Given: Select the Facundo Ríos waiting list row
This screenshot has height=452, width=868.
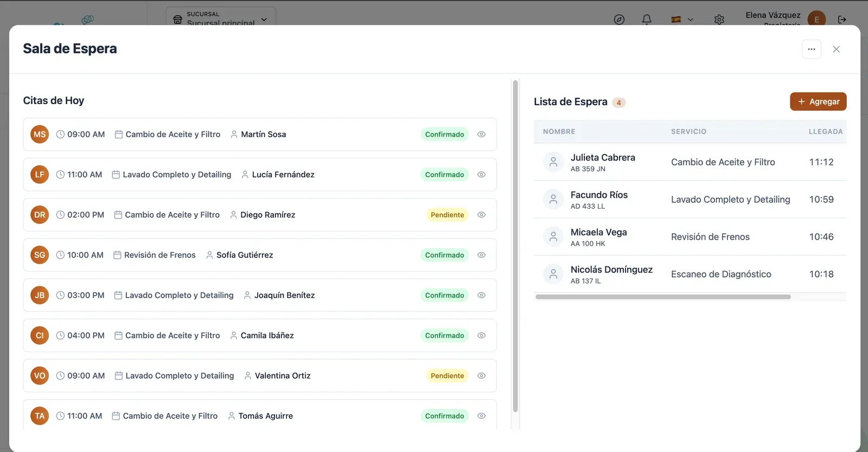Looking at the screenshot, I should pyautogui.click(x=690, y=199).
